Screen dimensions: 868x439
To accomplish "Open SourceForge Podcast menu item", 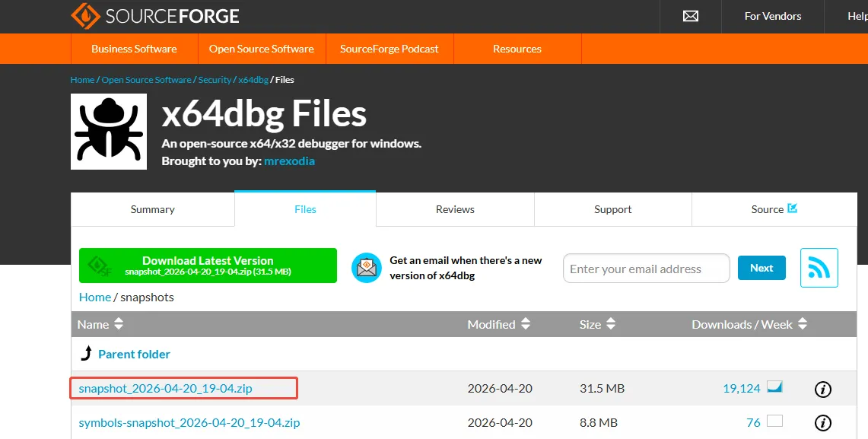I will (389, 49).
